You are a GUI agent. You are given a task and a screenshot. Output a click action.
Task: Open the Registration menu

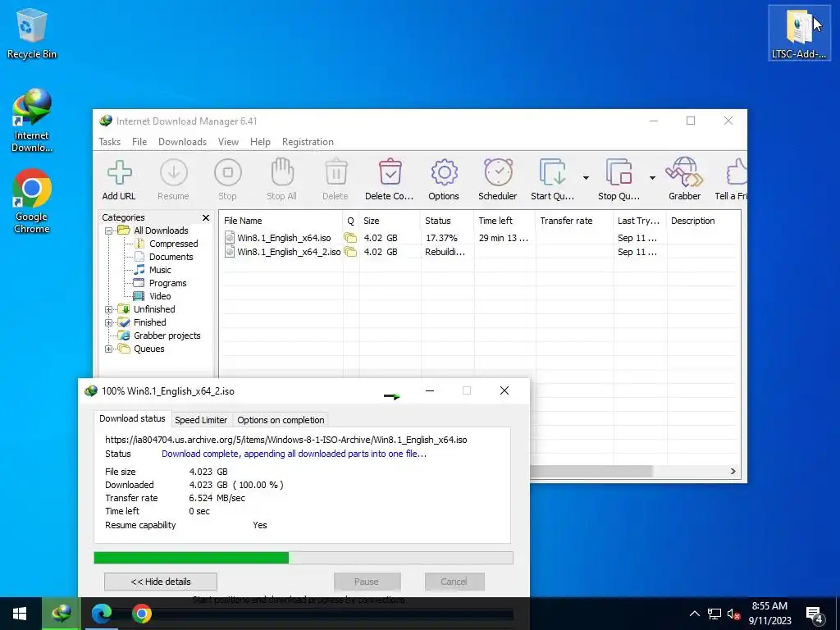point(308,142)
